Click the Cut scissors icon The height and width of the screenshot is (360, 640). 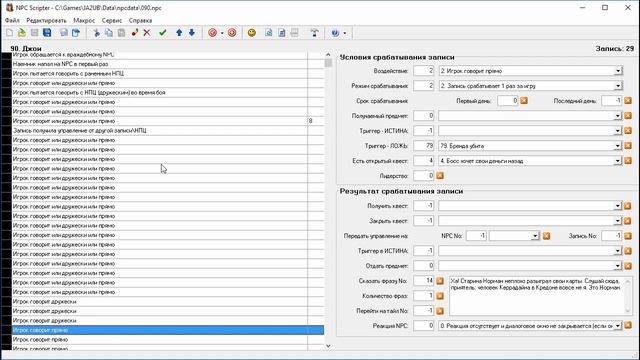point(96,33)
